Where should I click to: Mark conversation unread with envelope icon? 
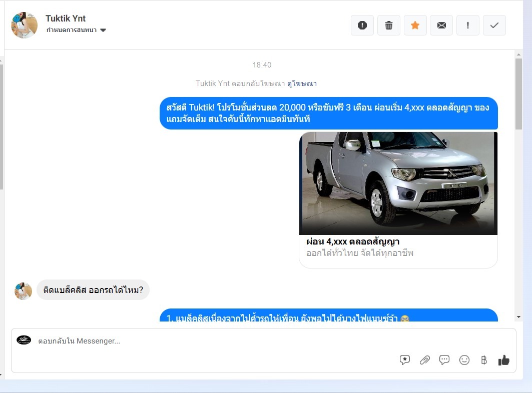(441, 25)
